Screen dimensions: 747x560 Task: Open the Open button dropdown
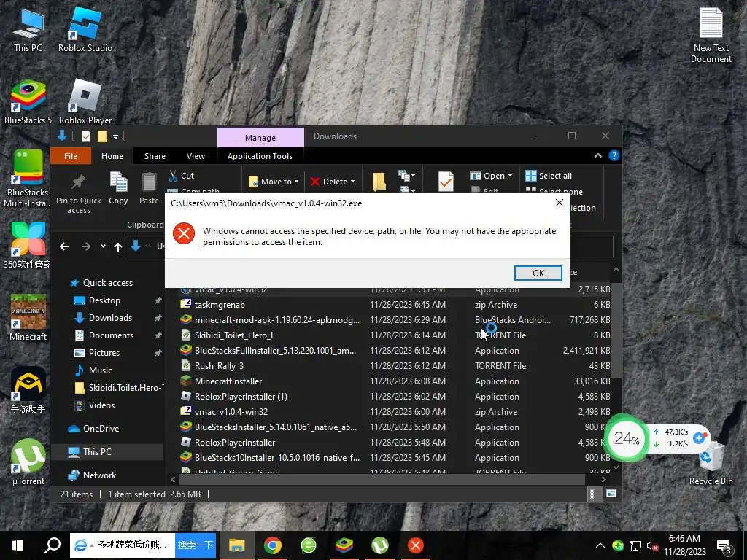pyautogui.click(x=510, y=176)
